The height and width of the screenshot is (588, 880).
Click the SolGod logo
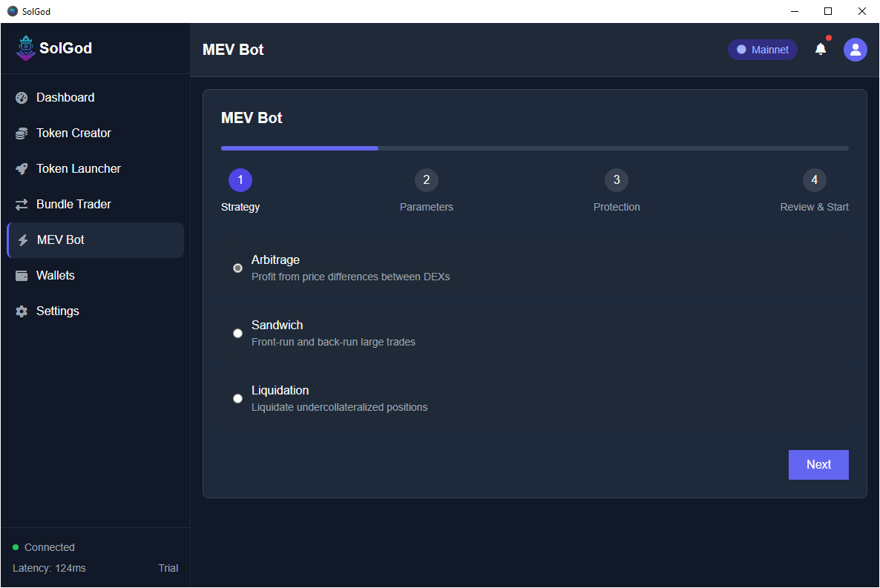(x=55, y=47)
